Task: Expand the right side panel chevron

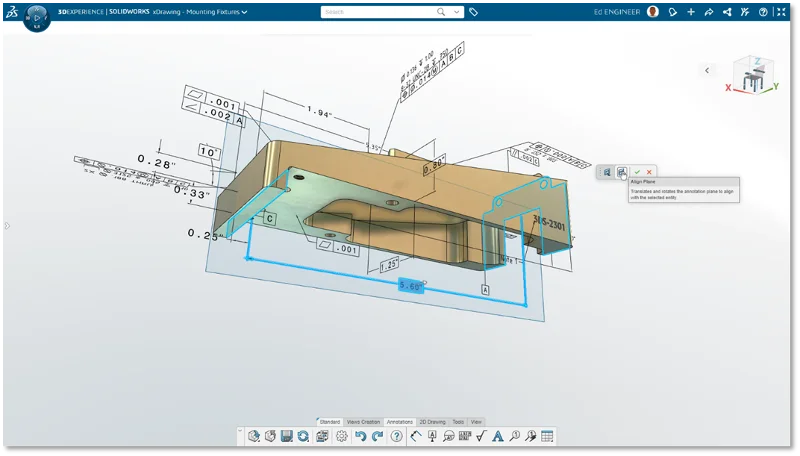Action: 707,70
